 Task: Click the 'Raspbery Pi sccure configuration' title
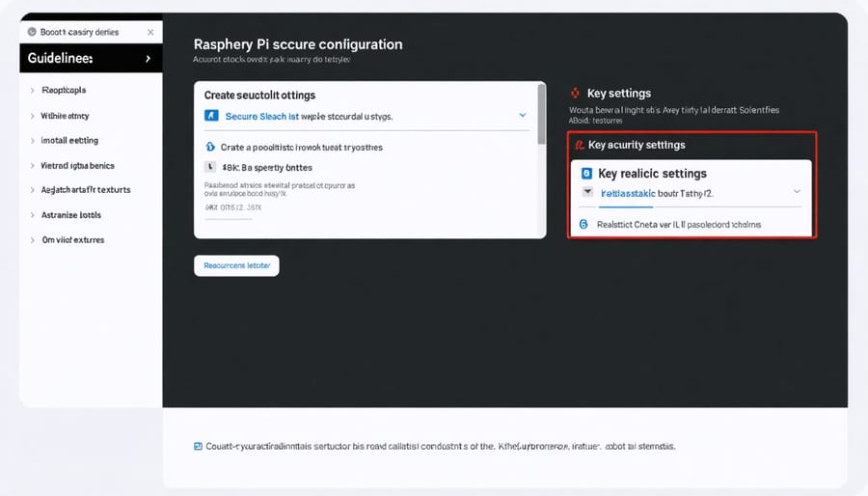click(298, 44)
